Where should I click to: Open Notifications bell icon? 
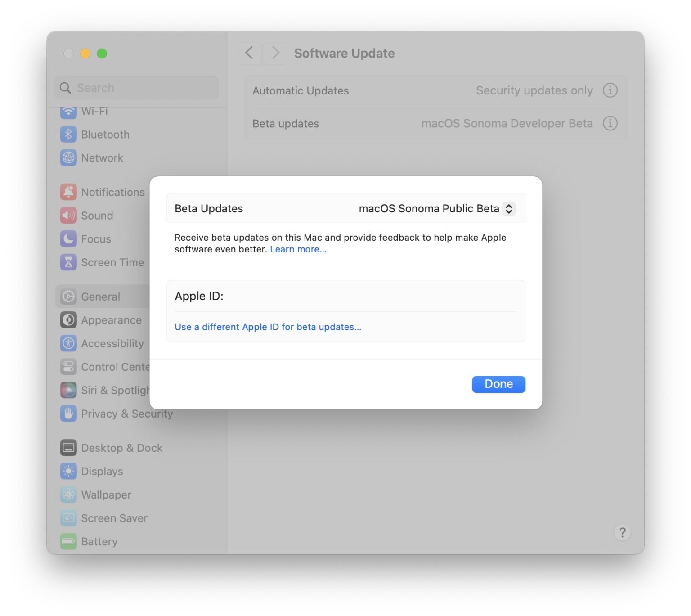point(68,192)
